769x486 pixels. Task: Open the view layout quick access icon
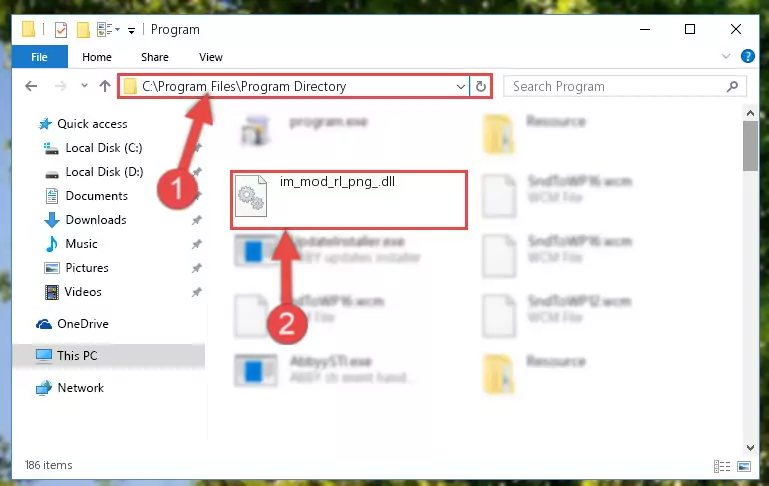click(107, 30)
